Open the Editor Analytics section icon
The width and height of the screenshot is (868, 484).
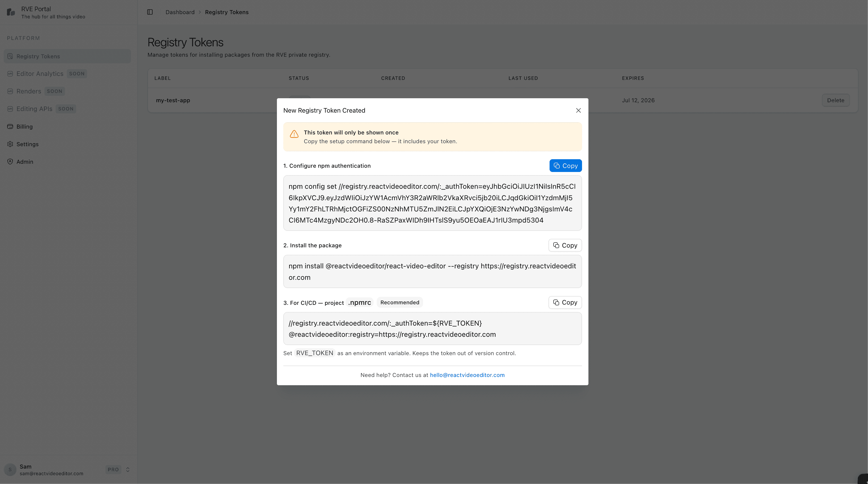(x=10, y=73)
